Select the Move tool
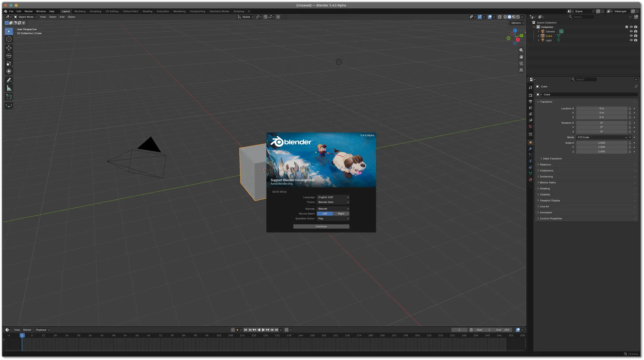Screen dimensions: 644x360 [9, 48]
